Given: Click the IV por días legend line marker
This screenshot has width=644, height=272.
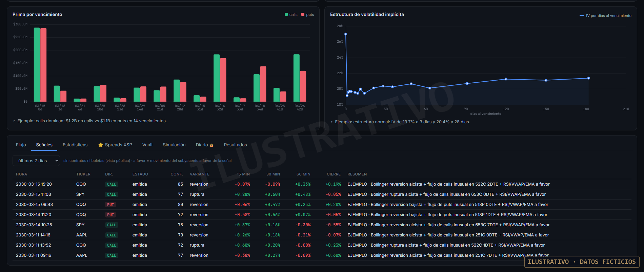Looking at the screenshot, I should [x=582, y=16].
